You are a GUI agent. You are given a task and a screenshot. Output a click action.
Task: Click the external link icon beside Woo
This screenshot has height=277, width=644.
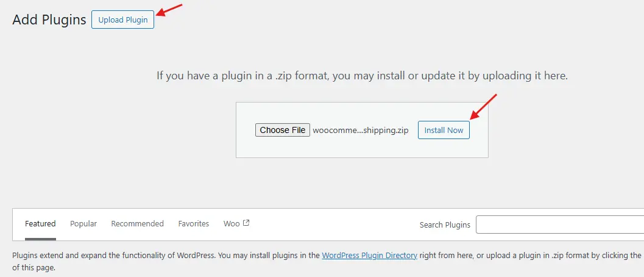(246, 223)
